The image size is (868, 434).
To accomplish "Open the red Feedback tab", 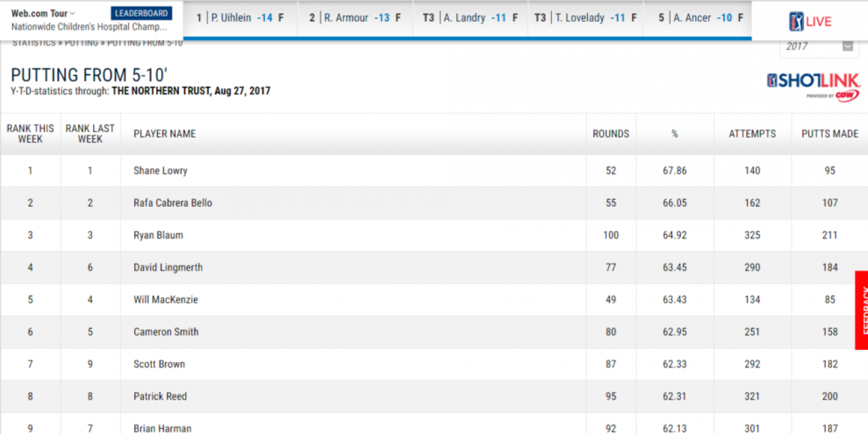I will 861,310.
